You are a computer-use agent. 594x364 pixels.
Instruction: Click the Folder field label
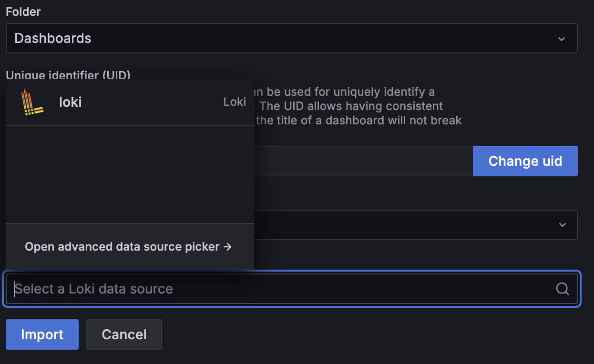pyautogui.click(x=23, y=12)
